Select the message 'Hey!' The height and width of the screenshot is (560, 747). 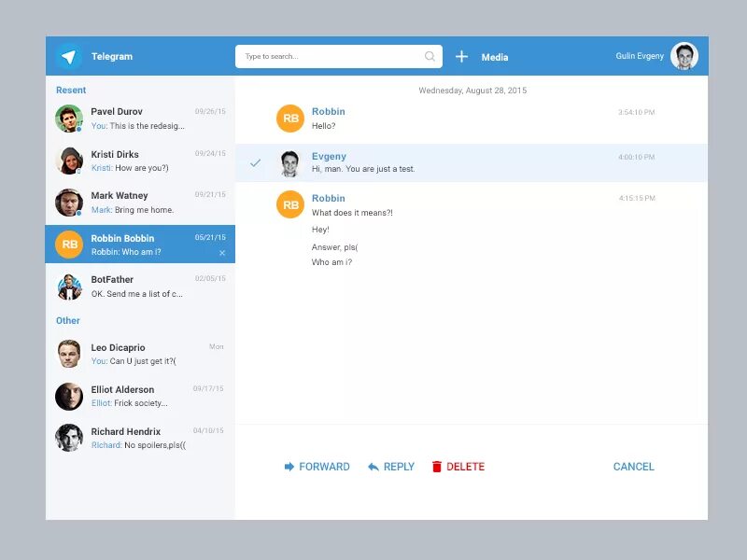click(x=320, y=230)
